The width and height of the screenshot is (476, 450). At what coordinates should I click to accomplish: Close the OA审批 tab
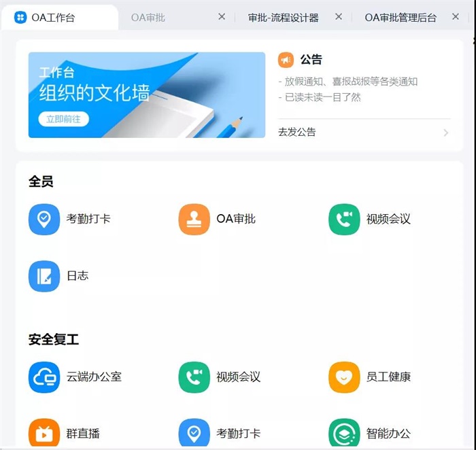point(222,17)
